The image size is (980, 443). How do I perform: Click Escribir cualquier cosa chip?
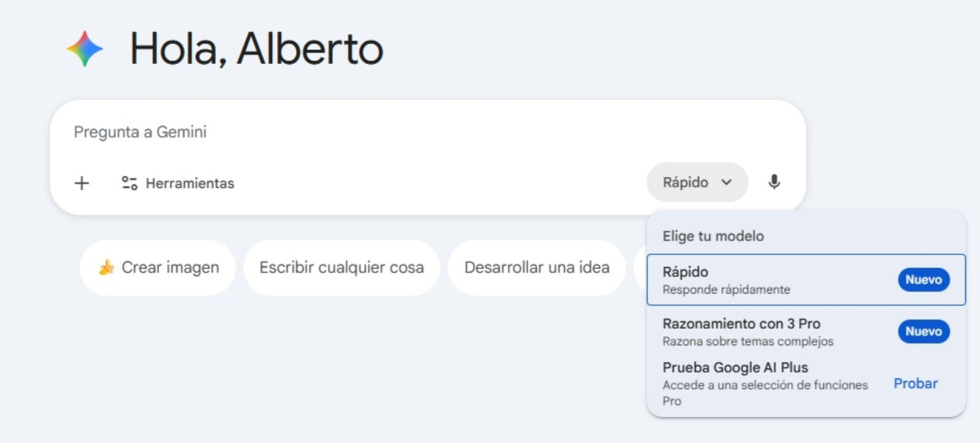click(x=341, y=267)
